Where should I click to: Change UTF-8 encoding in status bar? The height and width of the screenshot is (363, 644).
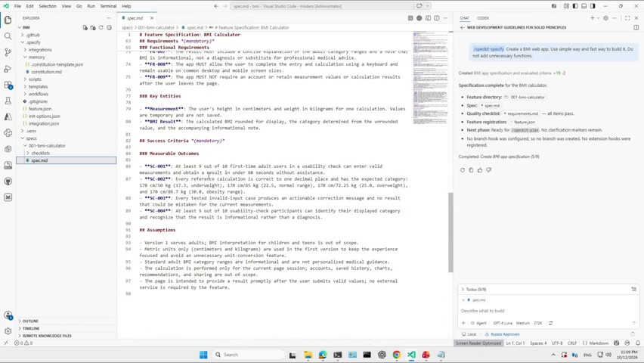(557, 343)
